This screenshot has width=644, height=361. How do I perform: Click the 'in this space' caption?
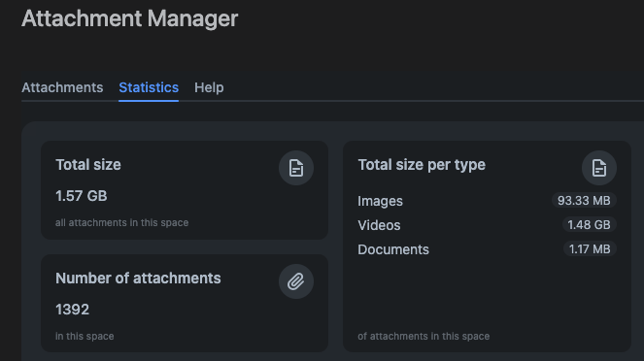pyautogui.click(x=85, y=336)
